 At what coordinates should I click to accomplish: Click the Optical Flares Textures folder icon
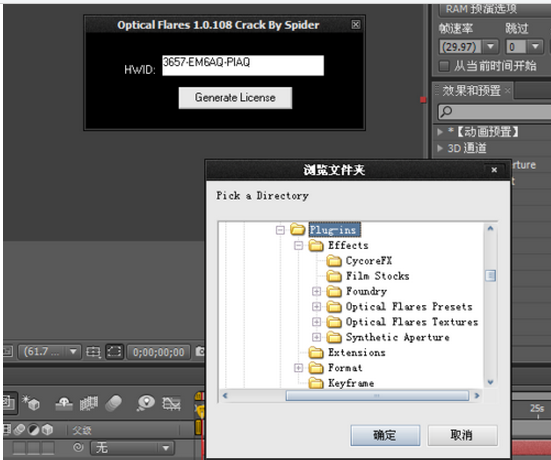(334, 322)
